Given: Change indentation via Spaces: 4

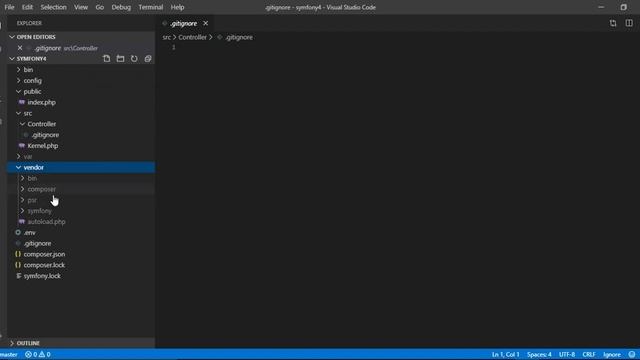Looking at the screenshot, I should point(539,354).
